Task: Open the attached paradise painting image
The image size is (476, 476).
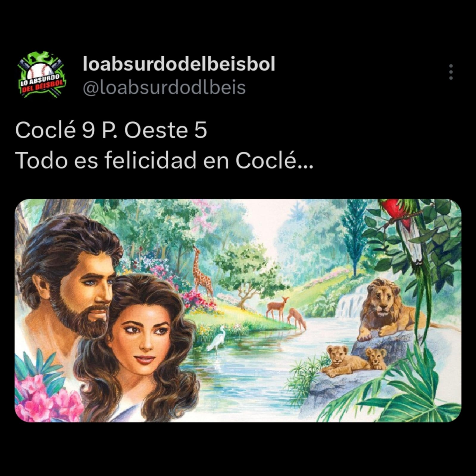Action: (x=238, y=310)
